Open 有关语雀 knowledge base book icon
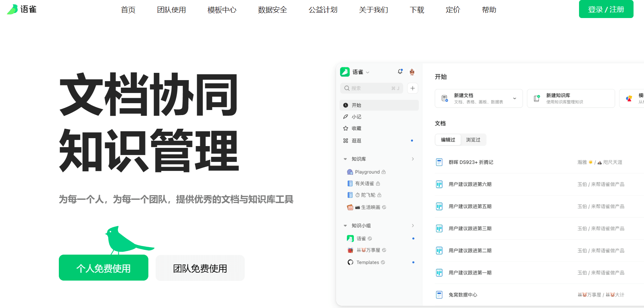 pos(350,184)
